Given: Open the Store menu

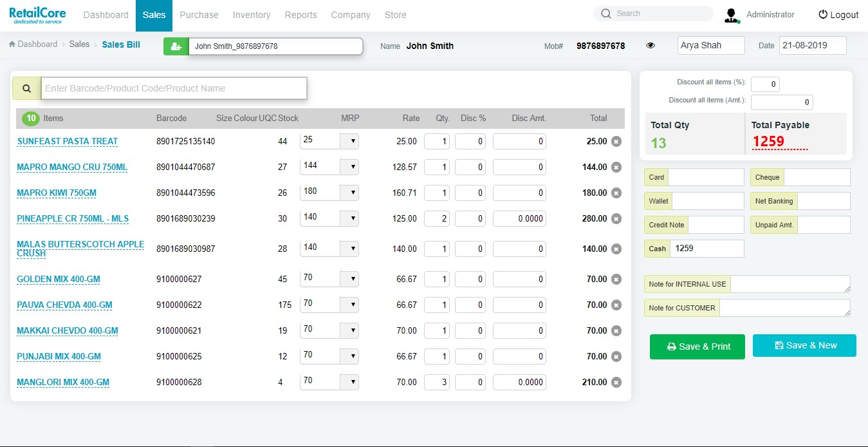Looking at the screenshot, I should pyautogui.click(x=396, y=15).
